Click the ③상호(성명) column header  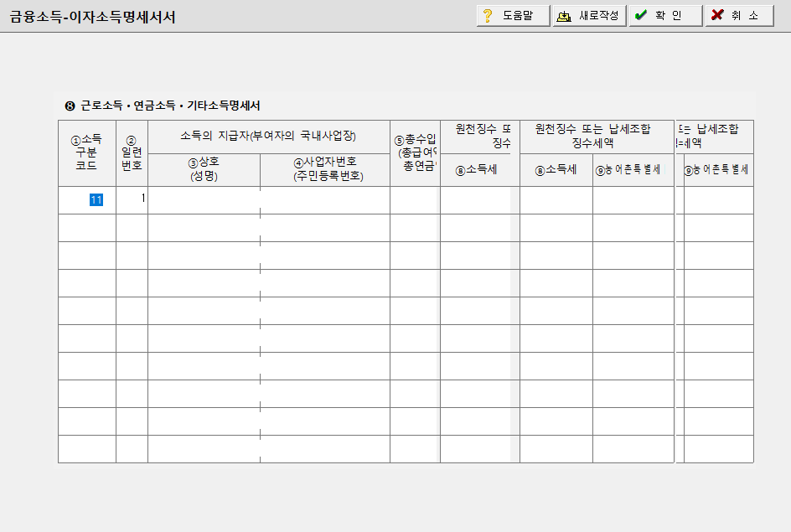[204, 170]
